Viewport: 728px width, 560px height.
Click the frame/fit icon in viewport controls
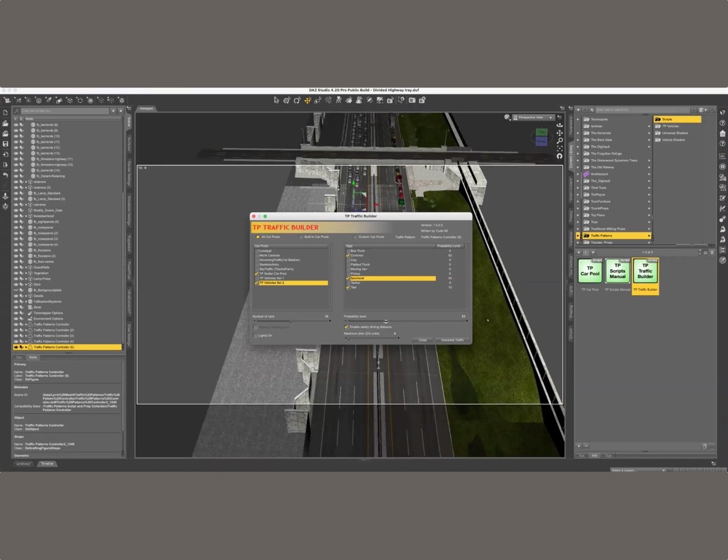pyautogui.click(x=559, y=148)
